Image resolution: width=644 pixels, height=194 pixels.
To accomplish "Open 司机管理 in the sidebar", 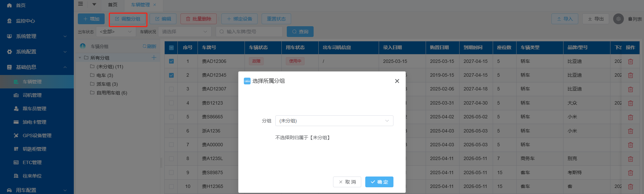I will pos(32,95).
